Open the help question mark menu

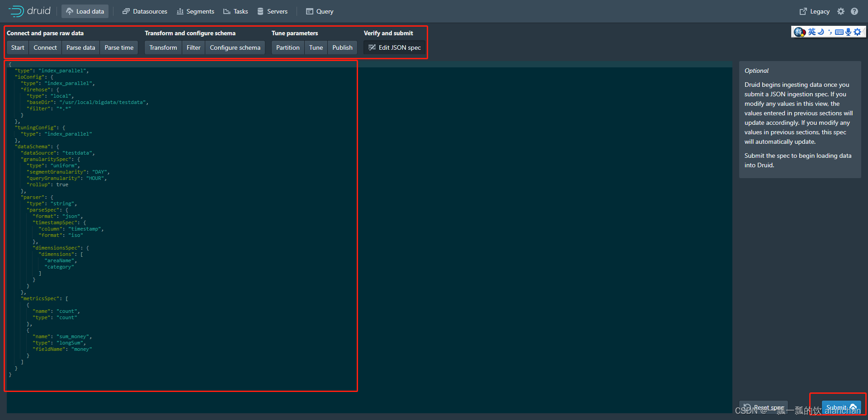[x=854, y=11]
